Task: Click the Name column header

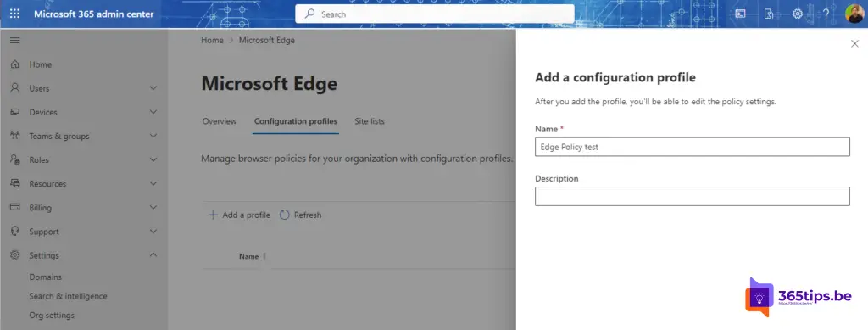Action: pyautogui.click(x=248, y=256)
